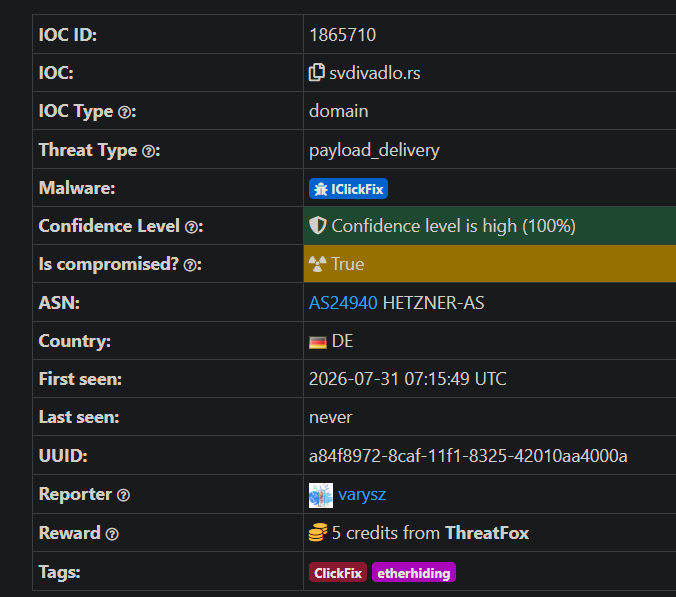Screen dimensions: 676x597
Task: Open the AS24940 ASN link
Action: pyautogui.click(x=343, y=303)
